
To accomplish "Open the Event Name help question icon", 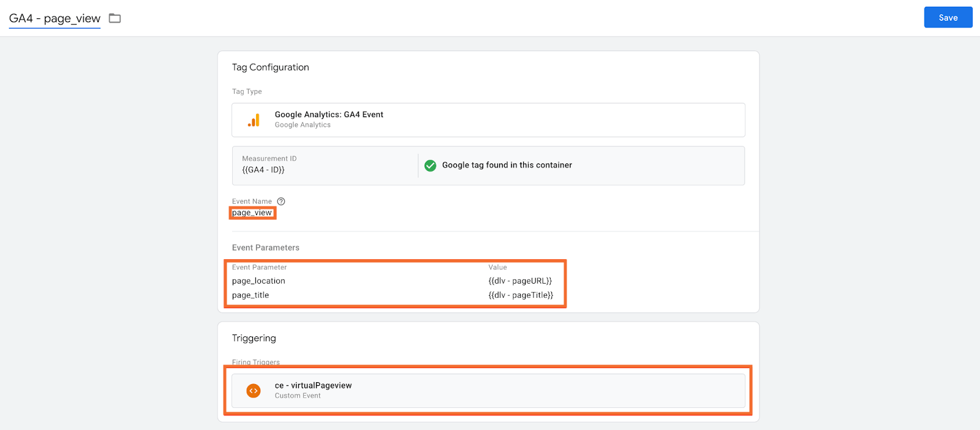I will pyautogui.click(x=281, y=202).
